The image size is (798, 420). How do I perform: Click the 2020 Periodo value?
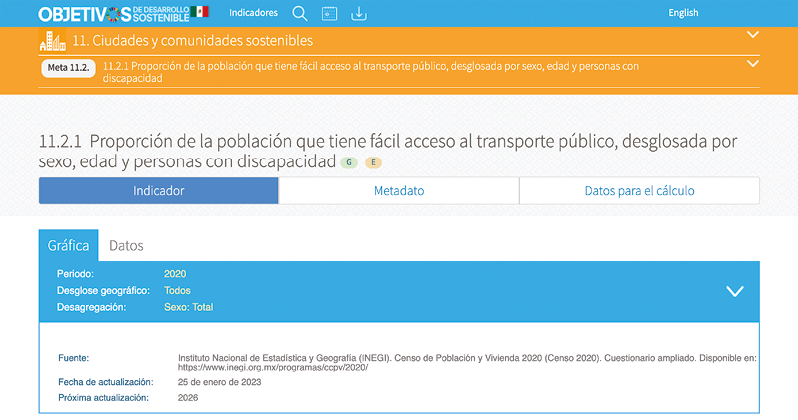pos(175,274)
